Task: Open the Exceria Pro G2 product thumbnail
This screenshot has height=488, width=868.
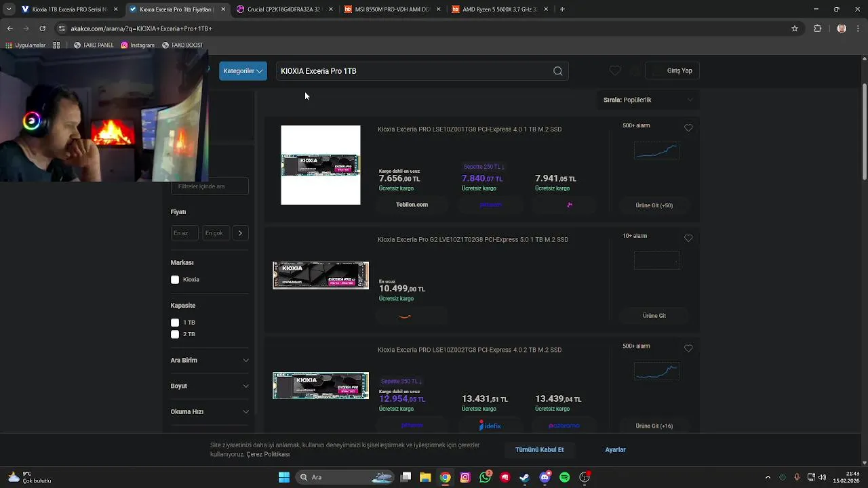Action: coord(321,275)
